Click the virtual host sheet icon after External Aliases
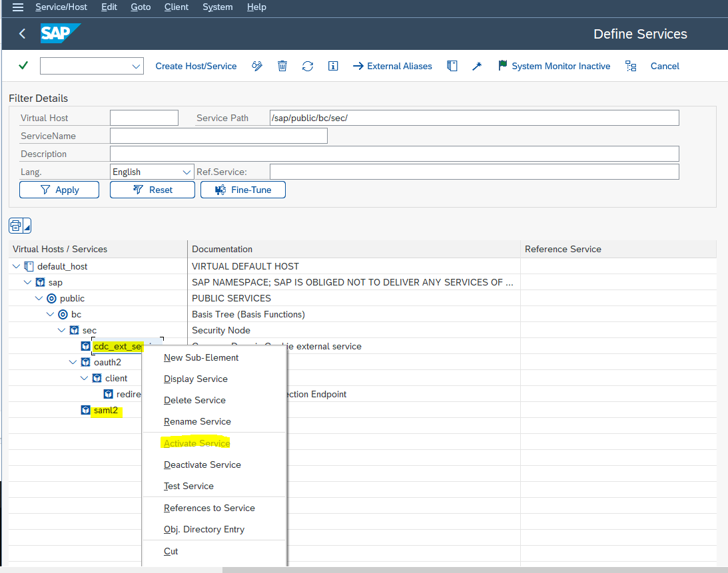728x573 pixels. pyautogui.click(x=452, y=66)
